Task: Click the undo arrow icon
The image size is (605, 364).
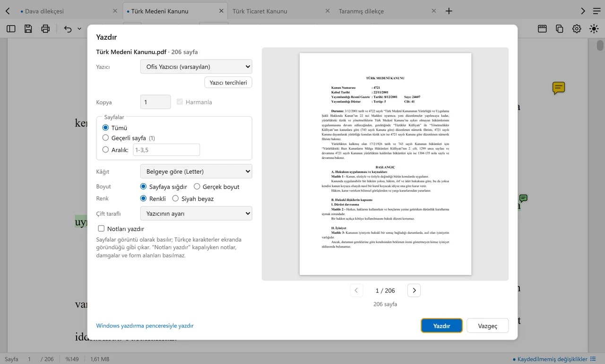Action: (x=68, y=29)
